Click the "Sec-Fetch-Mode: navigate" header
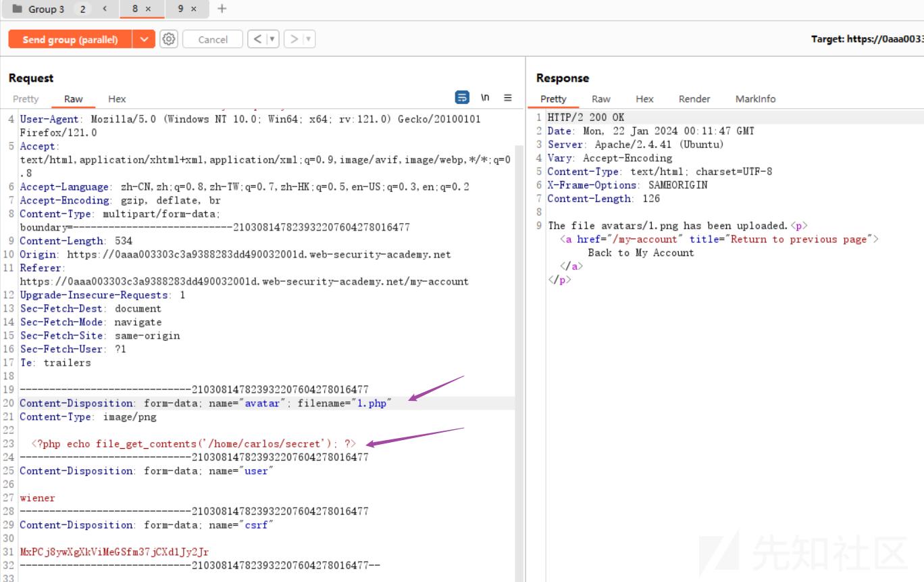924x582 pixels. [91, 322]
